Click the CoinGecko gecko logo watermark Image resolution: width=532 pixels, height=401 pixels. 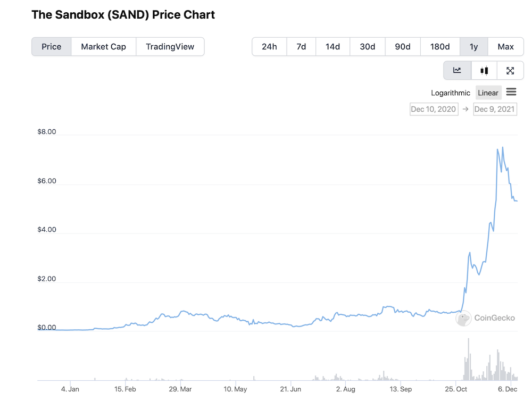463,318
